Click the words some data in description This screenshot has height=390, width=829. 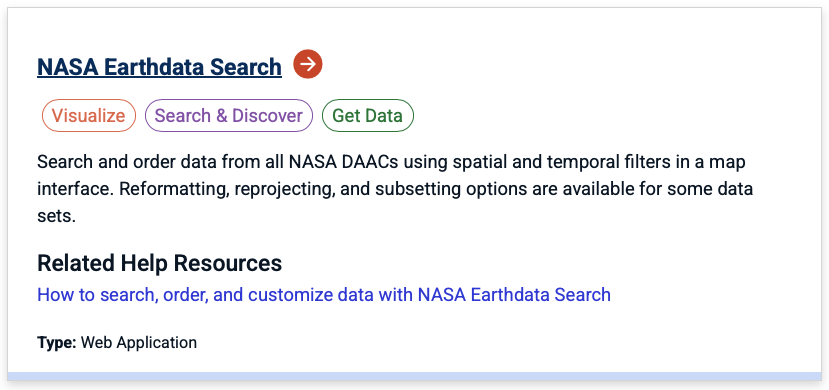click(711, 189)
